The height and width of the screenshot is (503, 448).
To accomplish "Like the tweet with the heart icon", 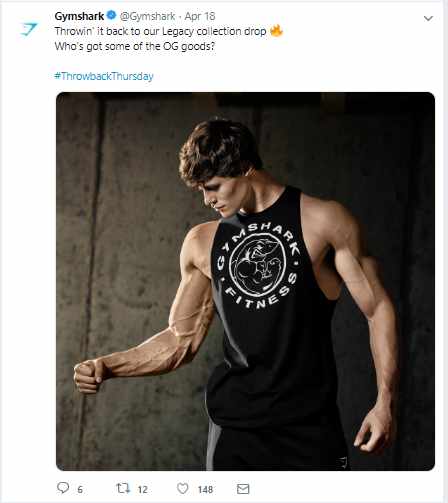I will (x=182, y=488).
